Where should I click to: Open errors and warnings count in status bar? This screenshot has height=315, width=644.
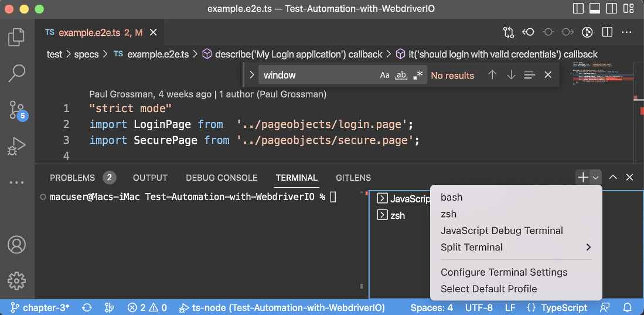(147, 307)
